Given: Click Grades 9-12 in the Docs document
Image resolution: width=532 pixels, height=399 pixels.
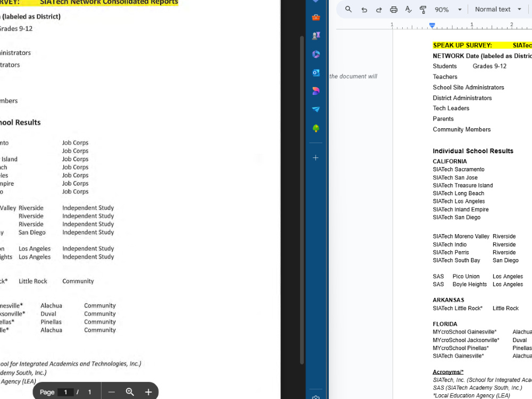Looking at the screenshot, I should (489, 66).
